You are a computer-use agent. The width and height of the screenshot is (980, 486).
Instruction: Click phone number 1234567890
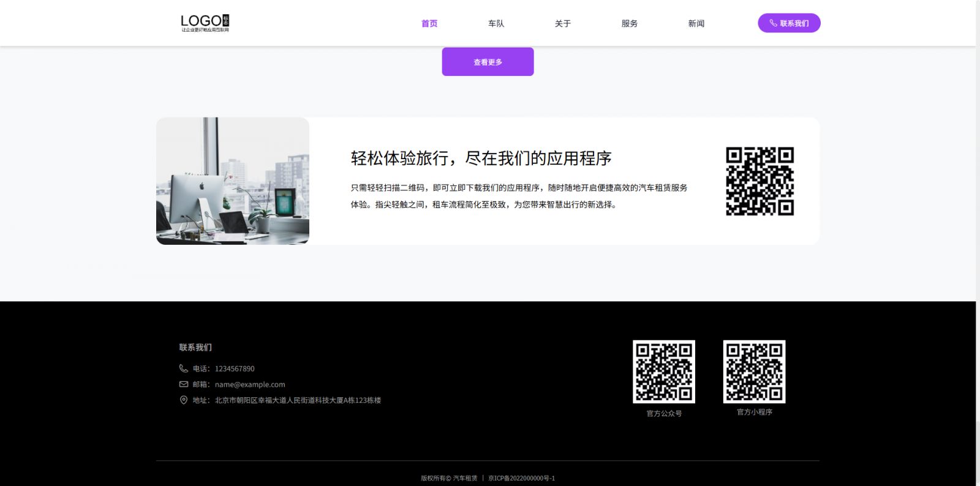coord(235,368)
